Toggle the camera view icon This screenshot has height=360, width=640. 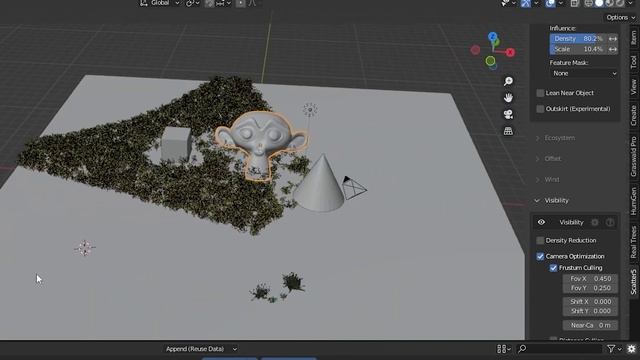point(508,114)
